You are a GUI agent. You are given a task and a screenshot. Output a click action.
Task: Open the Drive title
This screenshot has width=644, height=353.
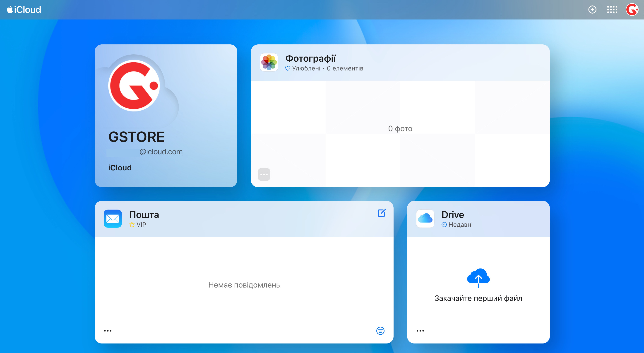[453, 215]
